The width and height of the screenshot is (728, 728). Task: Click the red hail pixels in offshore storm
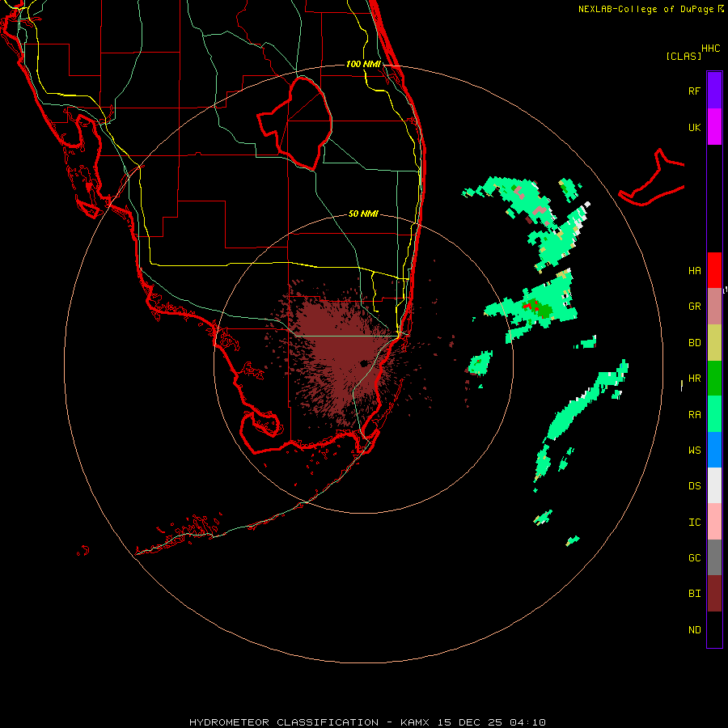coord(531,306)
